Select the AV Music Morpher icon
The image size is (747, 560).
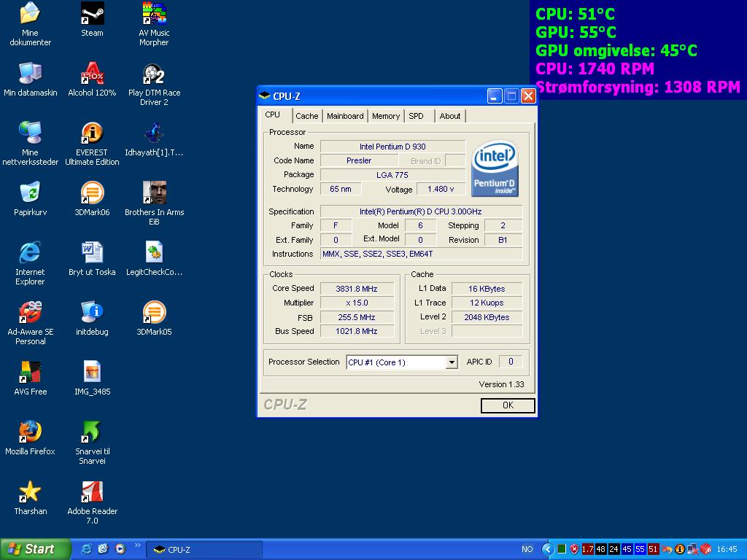[154, 13]
